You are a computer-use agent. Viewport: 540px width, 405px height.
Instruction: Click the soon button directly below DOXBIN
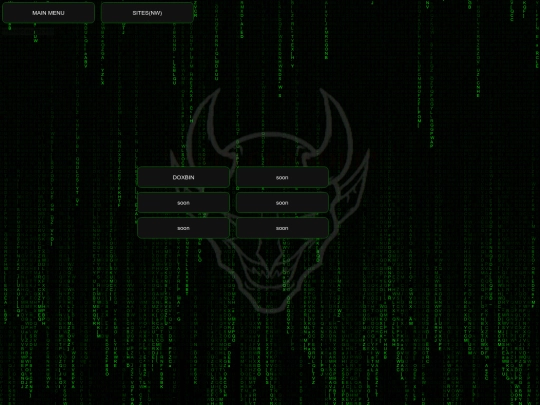point(183,203)
